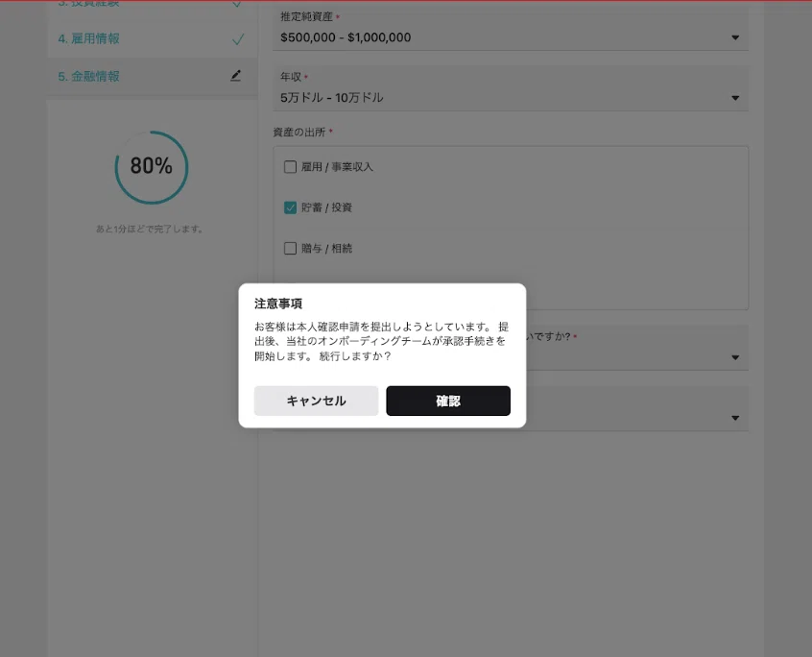Tick the 贈与 / 相続 checkbox

(x=290, y=248)
